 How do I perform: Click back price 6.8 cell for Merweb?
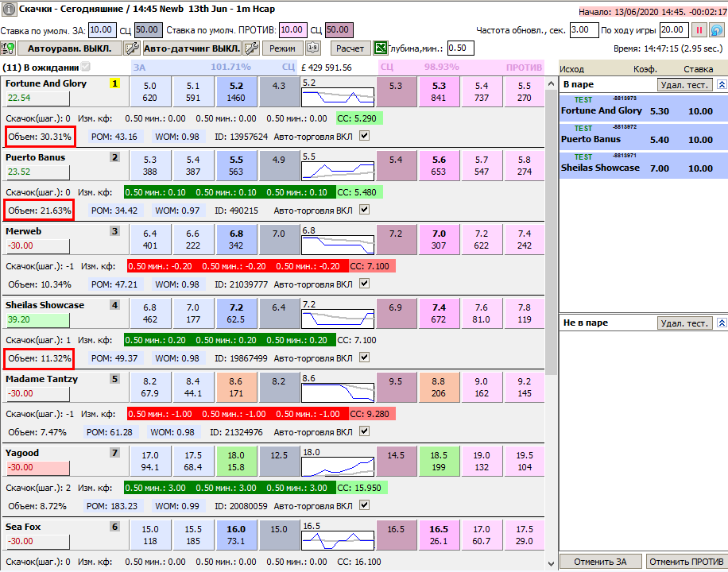coord(236,239)
